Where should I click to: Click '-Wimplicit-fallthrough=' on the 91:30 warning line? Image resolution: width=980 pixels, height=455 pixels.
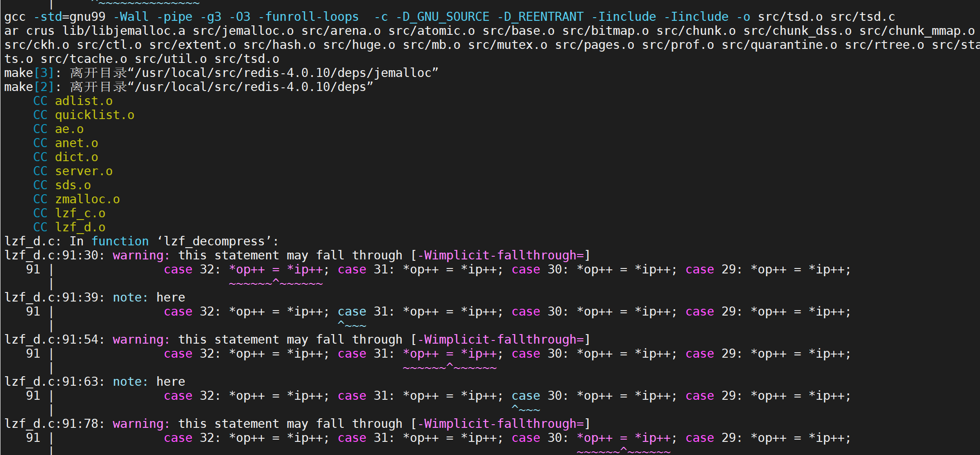click(x=500, y=256)
